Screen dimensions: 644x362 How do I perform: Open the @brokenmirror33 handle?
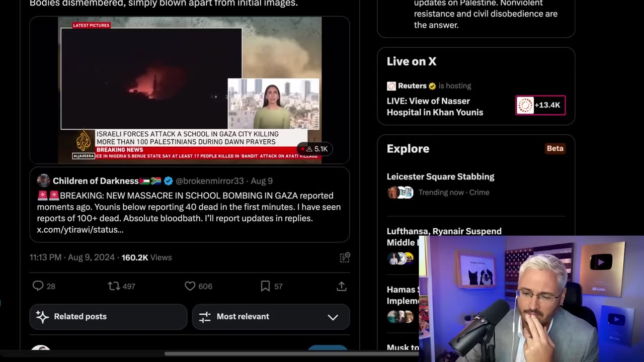coord(209,181)
